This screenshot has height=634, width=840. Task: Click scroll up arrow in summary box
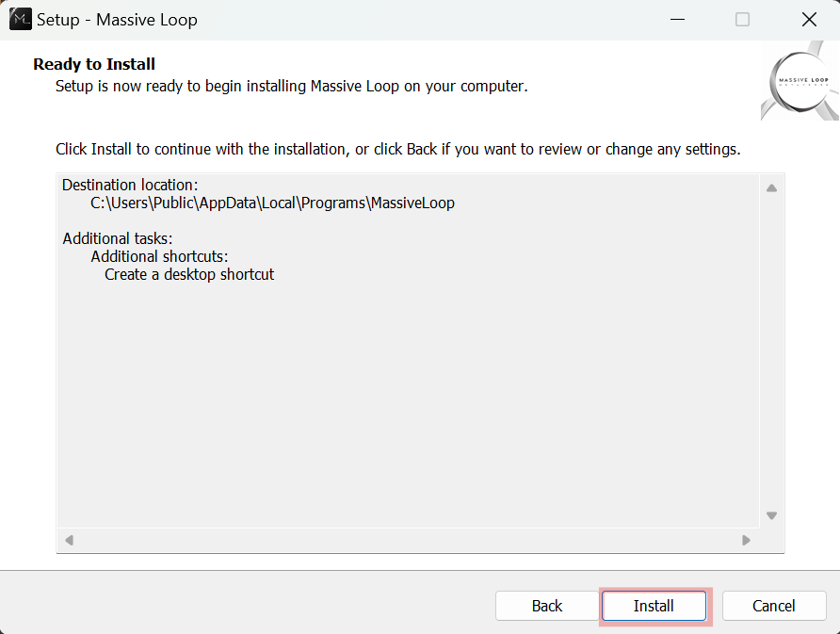click(x=771, y=188)
